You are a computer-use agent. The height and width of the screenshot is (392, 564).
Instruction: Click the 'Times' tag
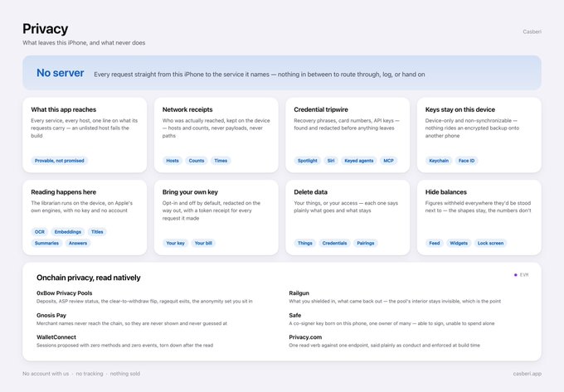pos(221,161)
